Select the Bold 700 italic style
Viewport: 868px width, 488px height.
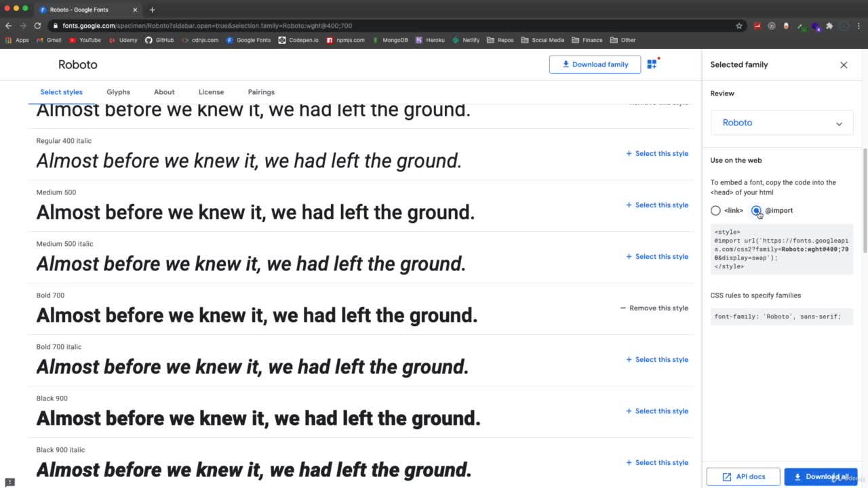point(657,359)
